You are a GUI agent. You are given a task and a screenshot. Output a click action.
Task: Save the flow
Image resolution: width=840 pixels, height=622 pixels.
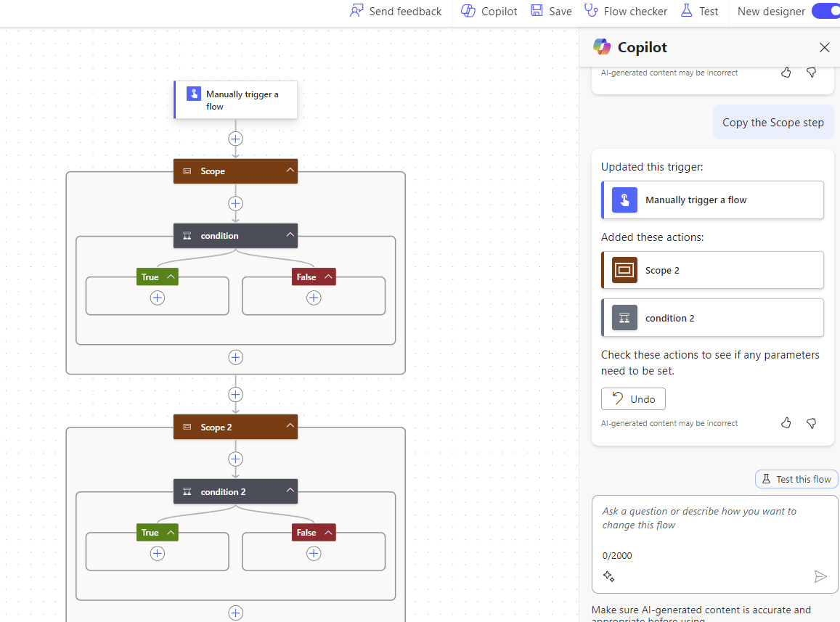551,12
